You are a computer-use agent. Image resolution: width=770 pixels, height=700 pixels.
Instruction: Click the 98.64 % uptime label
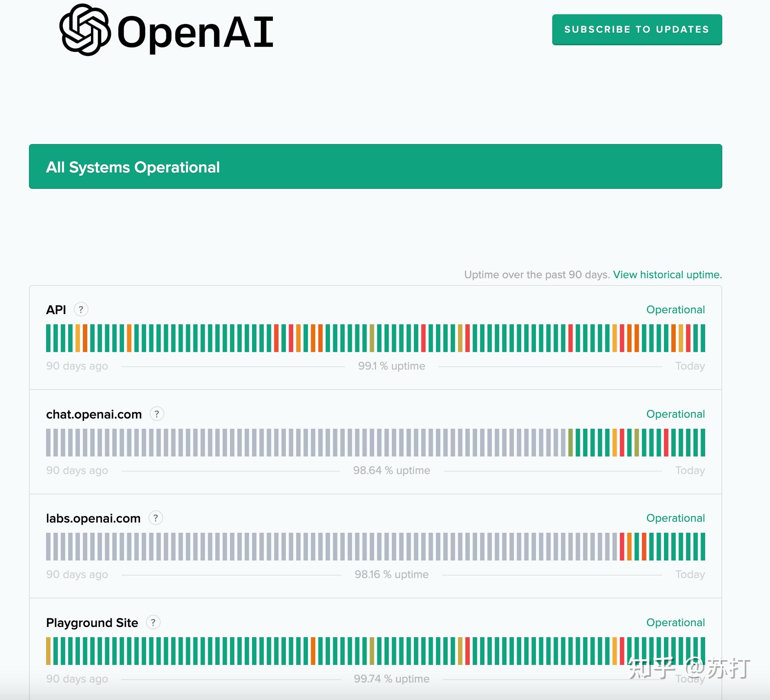392,470
